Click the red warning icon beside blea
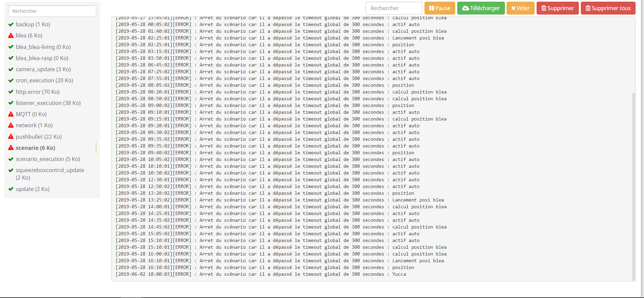Viewport: 644px width, 298px height. click(x=11, y=35)
